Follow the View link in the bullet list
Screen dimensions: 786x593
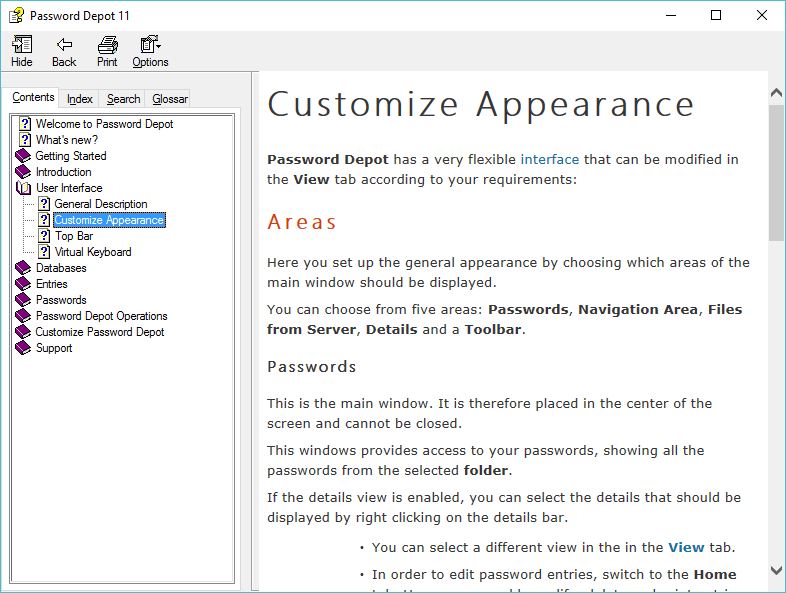coord(686,547)
